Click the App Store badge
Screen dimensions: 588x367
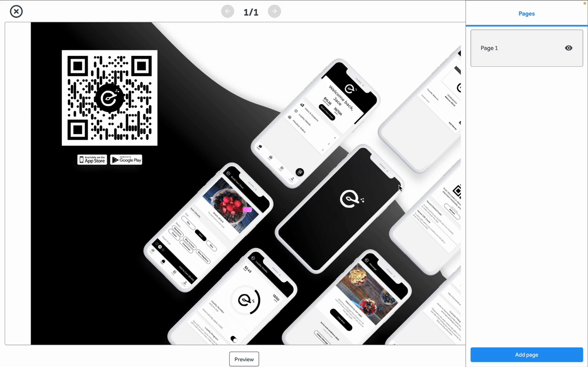point(92,160)
